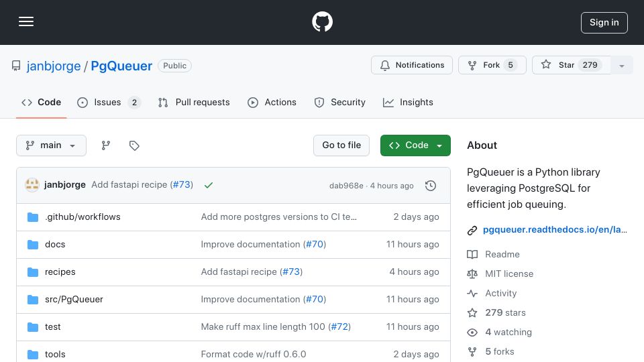Open commit history clock icon
The height and width of the screenshot is (362, 644).
[431, 186]
